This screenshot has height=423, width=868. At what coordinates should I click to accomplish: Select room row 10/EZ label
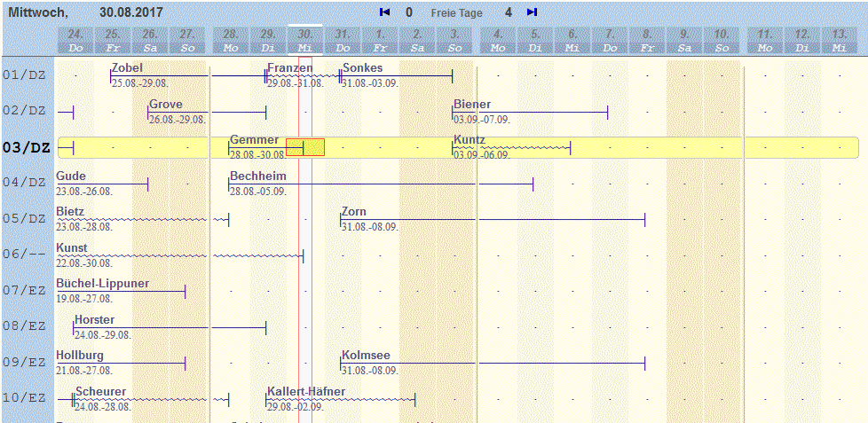tap(24, 398)
